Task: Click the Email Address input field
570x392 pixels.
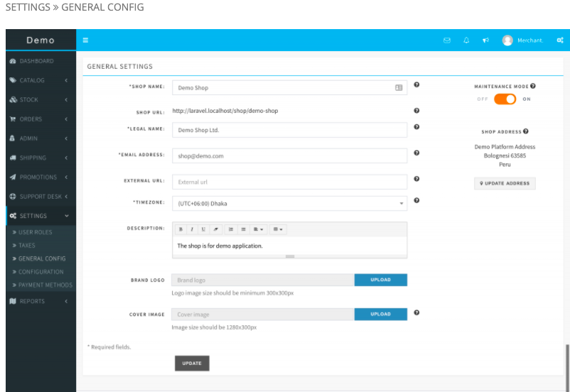Action: tap(289, 156)
